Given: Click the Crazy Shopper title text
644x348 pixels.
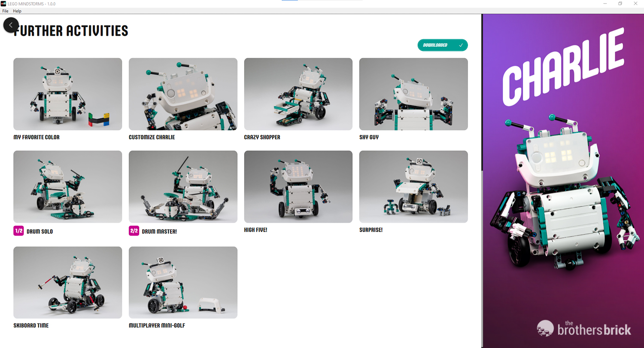Looking at the screenshot, I should 262,137.
